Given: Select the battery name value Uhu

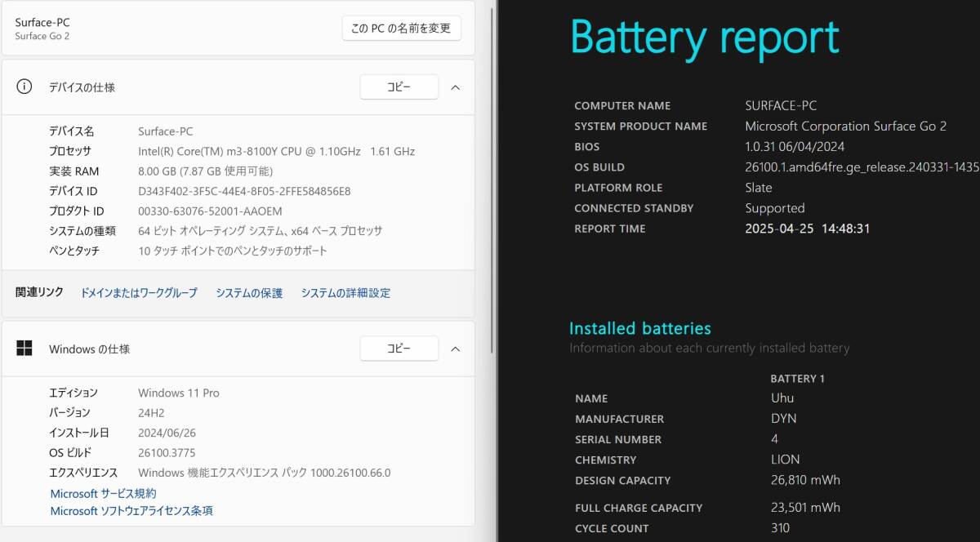Looking at the screenshot, I should pyautogui.click(x=782, y=398).
